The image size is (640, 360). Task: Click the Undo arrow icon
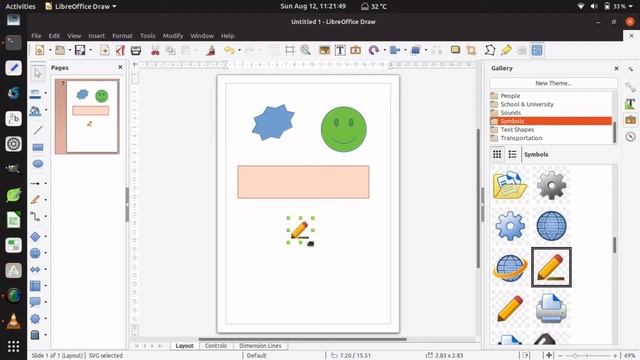point(229,50)
